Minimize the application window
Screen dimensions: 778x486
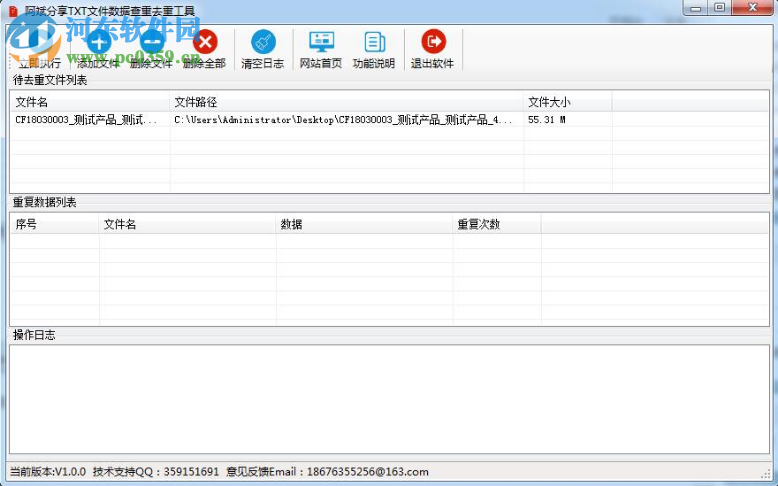click(x=696, y=7)
